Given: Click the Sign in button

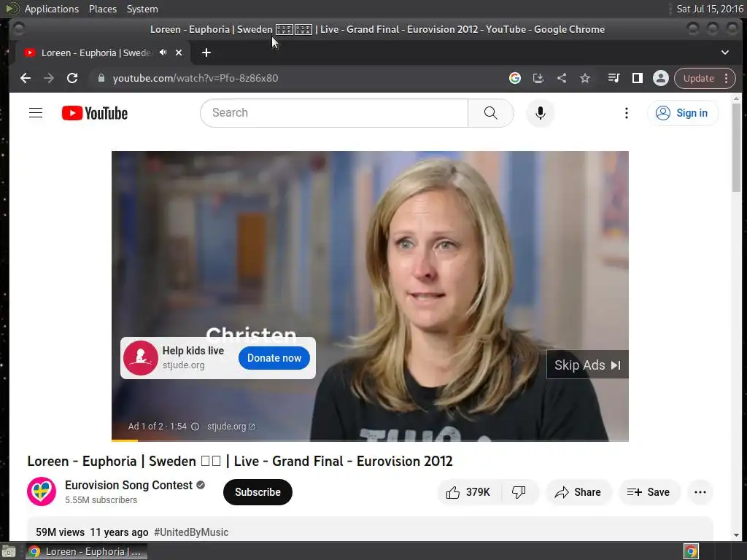Looking at the screenshot, I should tap(683, 113).
